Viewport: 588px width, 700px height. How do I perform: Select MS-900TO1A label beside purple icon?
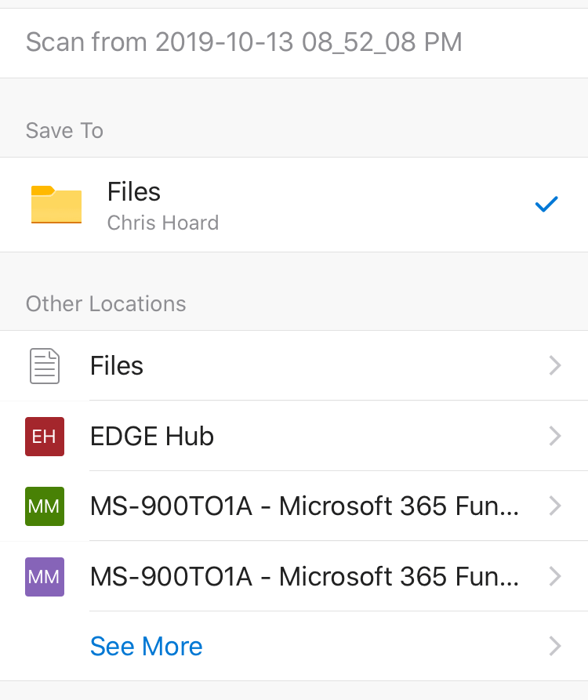(x=304, y=577)
